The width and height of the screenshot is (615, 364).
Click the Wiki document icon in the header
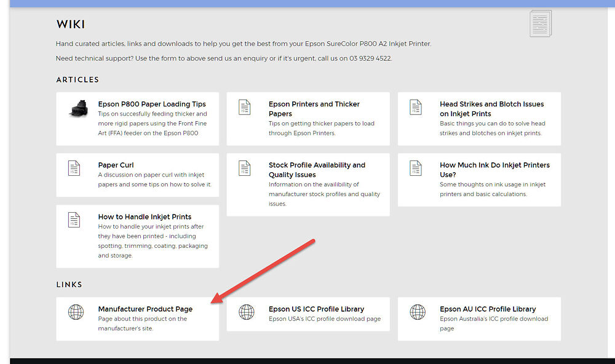pyautogui.click(x=541, y=23)
